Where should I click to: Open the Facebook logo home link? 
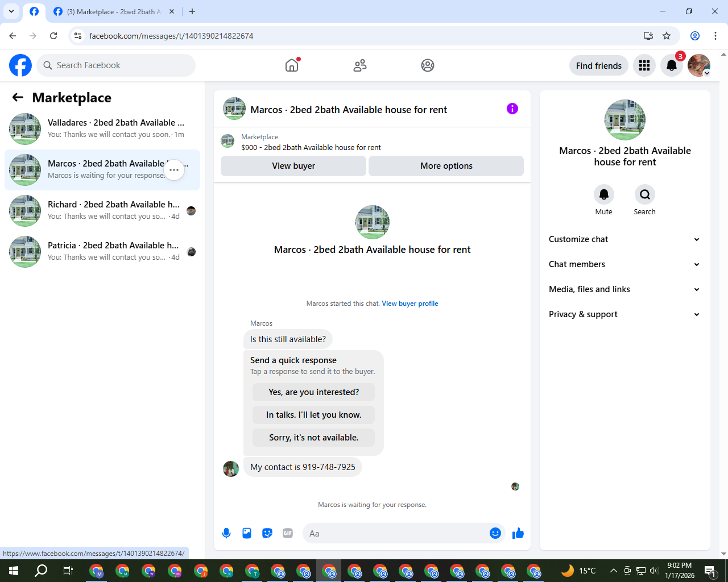point(20,65)
